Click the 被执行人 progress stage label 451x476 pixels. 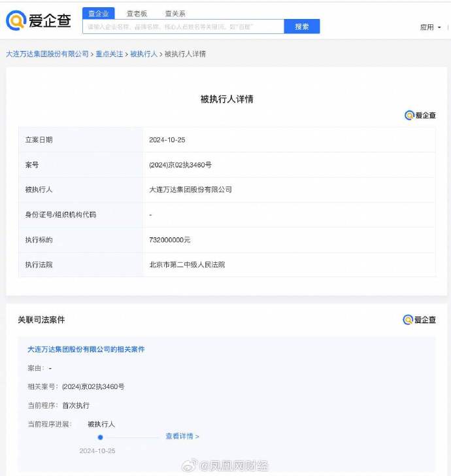(x=101, y=424)
